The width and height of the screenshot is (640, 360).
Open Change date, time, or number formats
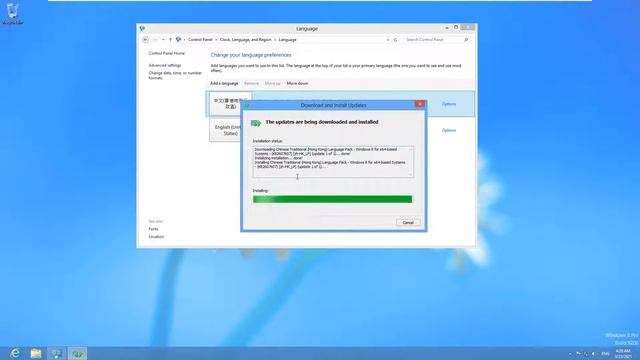coord(175,75)
